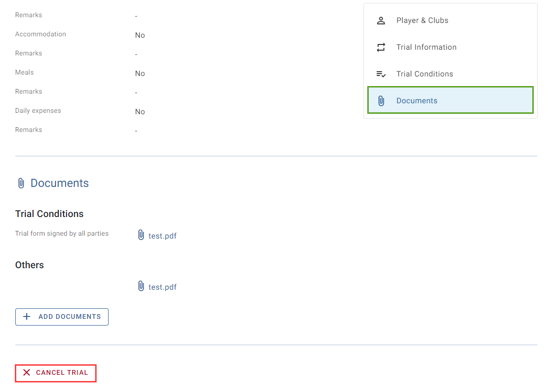Click the Documents section heading text
The width and height of the screenshot is (550, 392).
coord(60,183)
